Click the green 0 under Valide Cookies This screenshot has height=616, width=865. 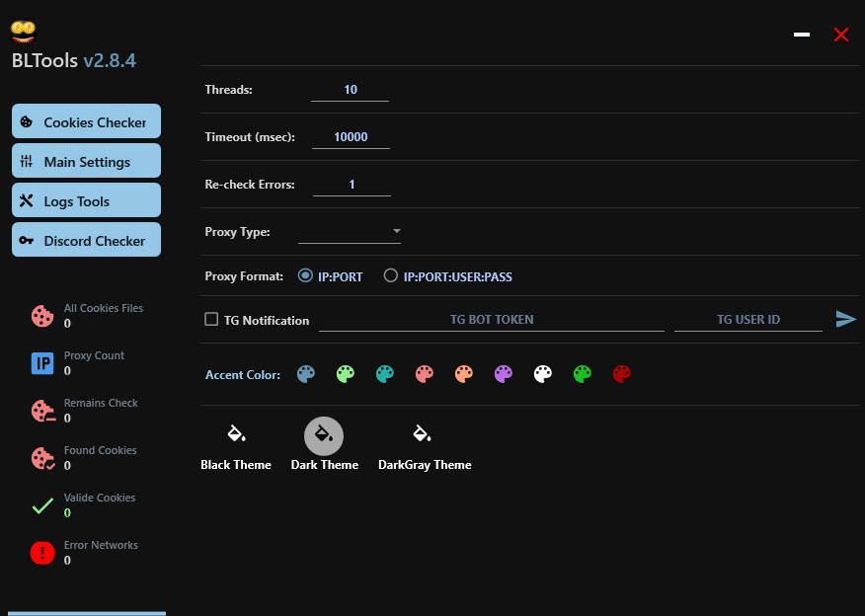coord(67,513)
